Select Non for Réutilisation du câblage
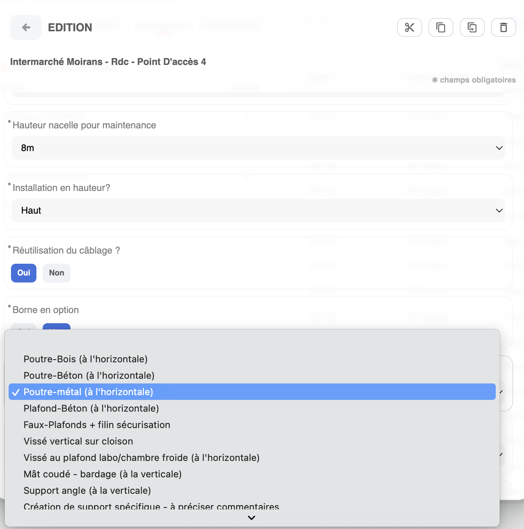 56,273
